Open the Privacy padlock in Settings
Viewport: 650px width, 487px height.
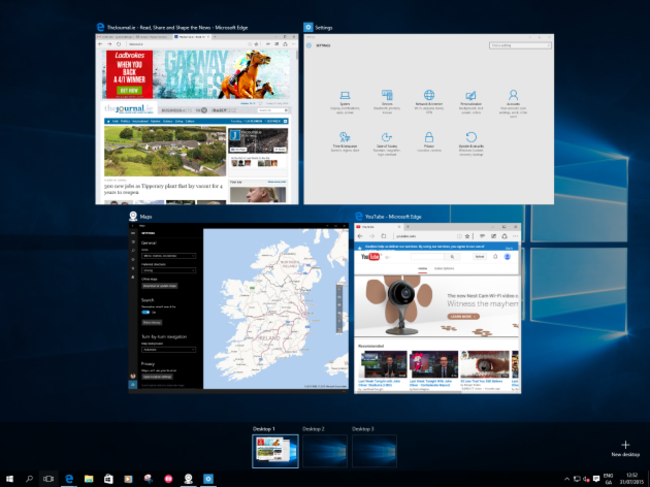(429, 142)
